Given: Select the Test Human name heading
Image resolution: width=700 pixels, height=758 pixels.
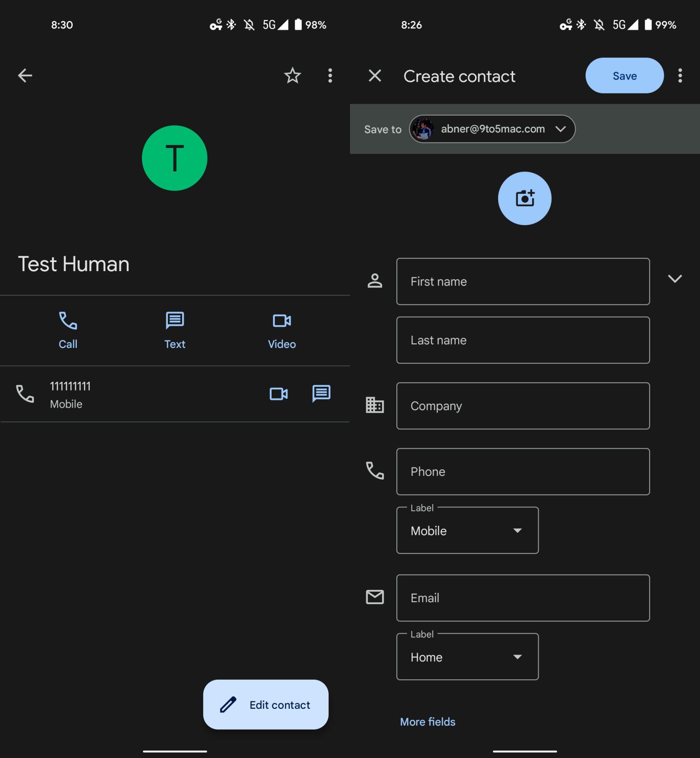Looking at the screenshot, I should tap(74, 264).
